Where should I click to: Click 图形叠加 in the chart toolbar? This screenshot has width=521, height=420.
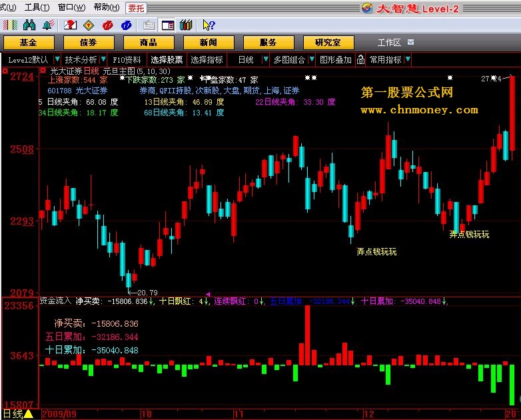coord(336,60)
